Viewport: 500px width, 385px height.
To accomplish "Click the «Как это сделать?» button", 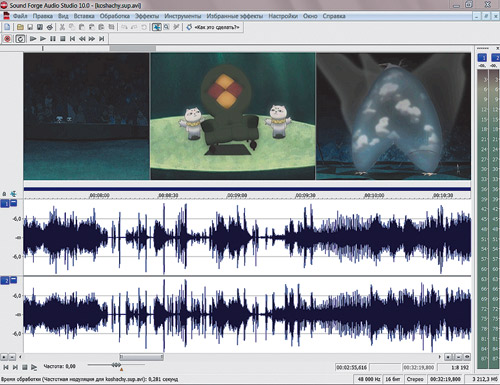I will point(213,27).
